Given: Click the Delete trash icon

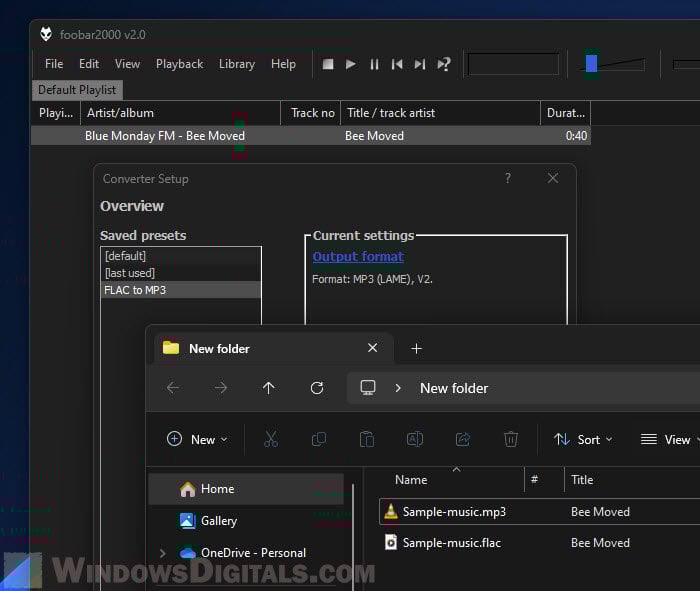Looking at the screenshot, I should tap(511, 439).
